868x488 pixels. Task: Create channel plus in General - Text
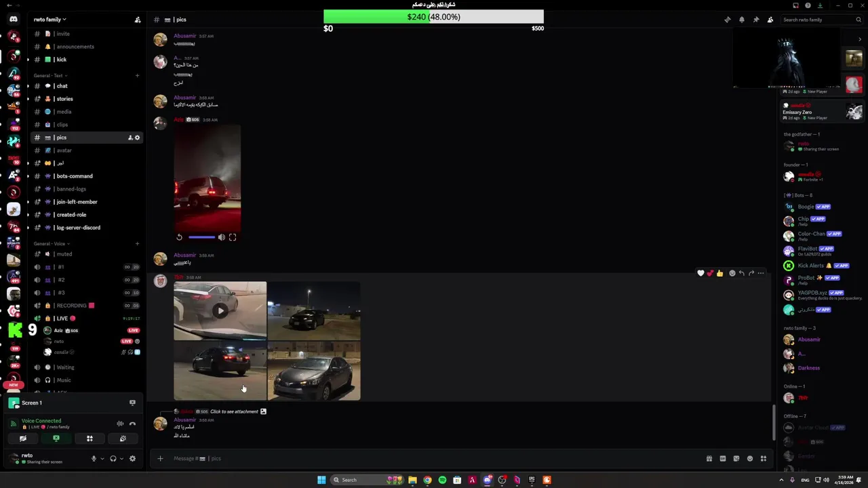coord(137,75)
